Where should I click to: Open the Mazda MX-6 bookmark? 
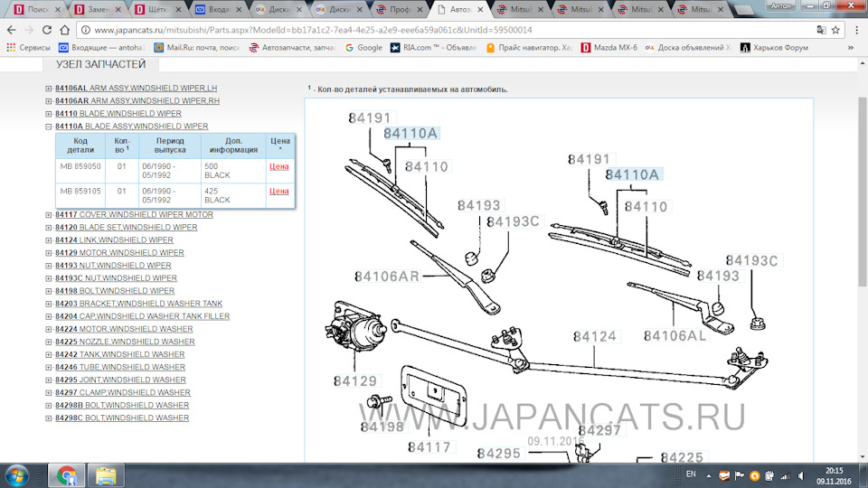click(x=609, y=48)
